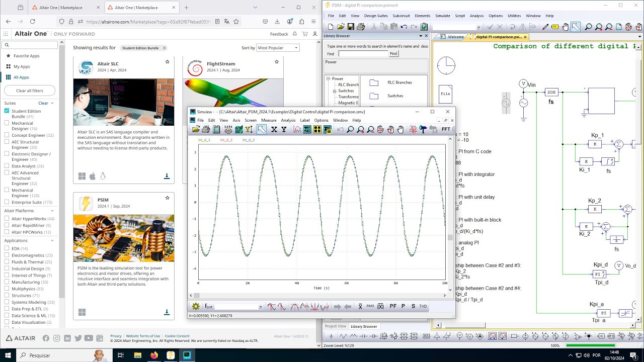The height and width of the screenshot is (362, 644).
Task: Click the Library Browser Find input field
Action: pyautogui.click(x=363, y=54)
